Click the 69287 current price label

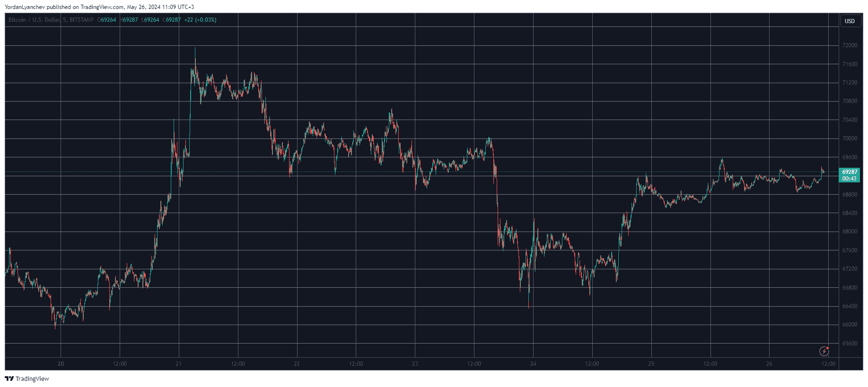850,172
